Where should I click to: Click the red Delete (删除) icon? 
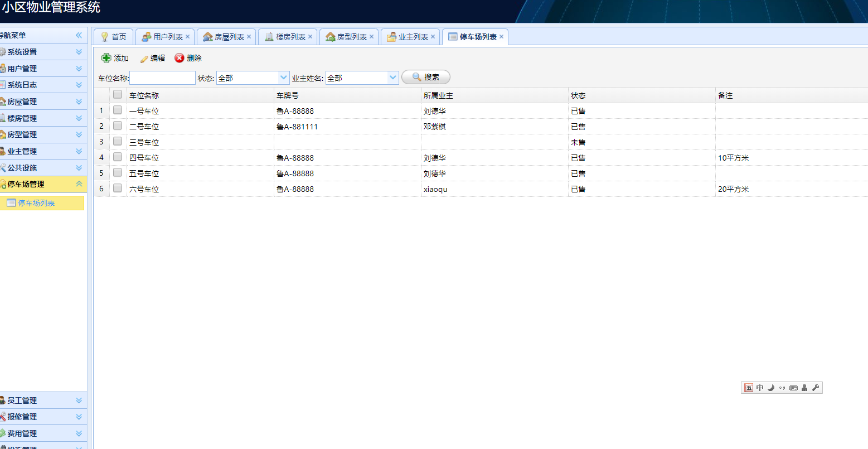180,58
